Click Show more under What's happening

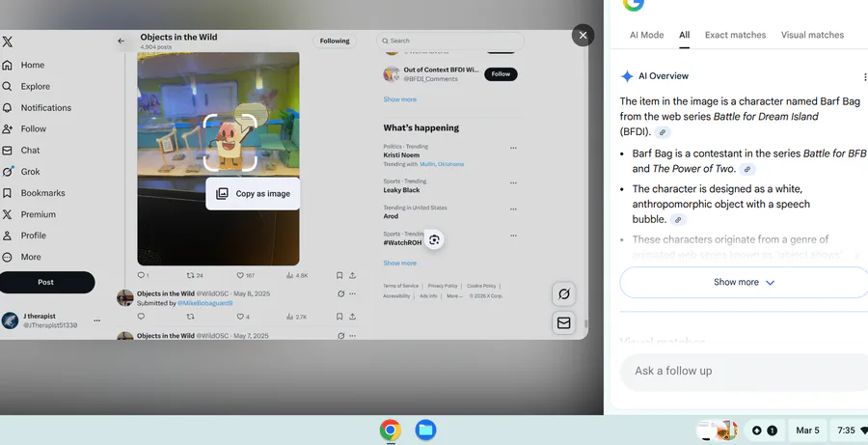pos(399,263)
